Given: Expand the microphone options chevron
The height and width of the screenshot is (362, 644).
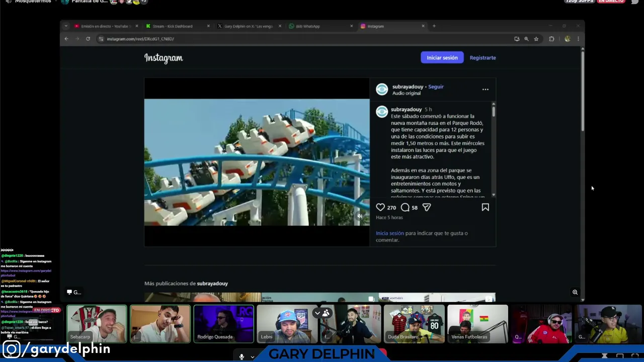Looking at the screenshot, I should pyautogui.click(x=253, y=357).
